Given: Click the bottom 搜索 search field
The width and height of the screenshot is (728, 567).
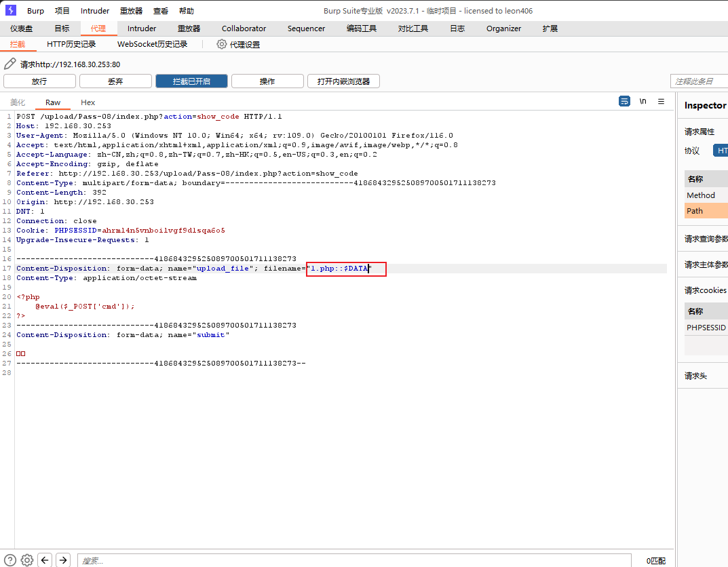Looking at the screenshot, I should [353, 560].
